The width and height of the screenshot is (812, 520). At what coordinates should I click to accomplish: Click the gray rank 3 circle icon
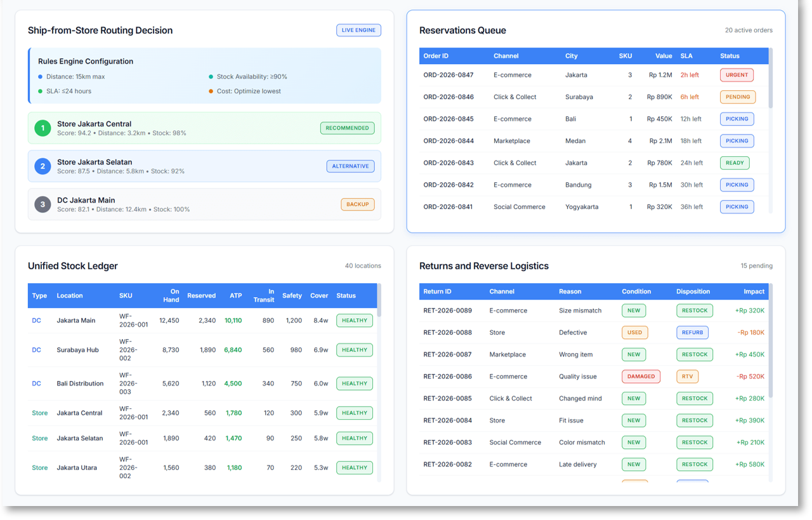point(43,204)
